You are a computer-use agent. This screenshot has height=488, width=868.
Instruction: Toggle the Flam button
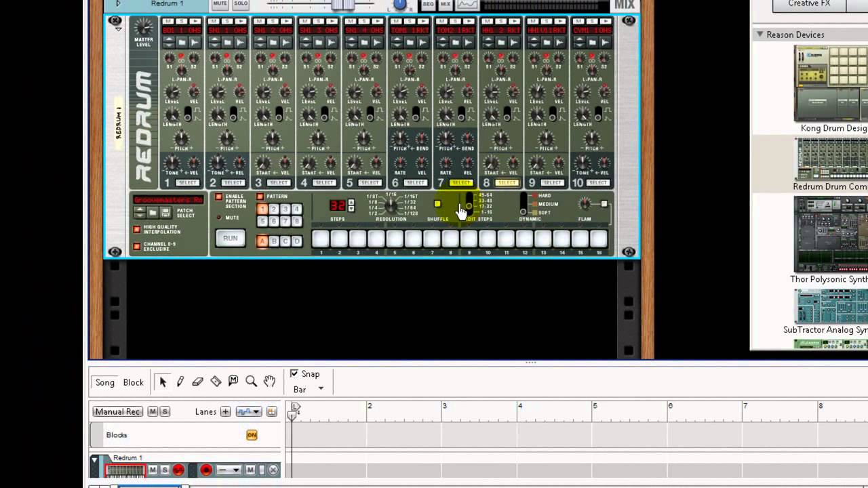click(x=604, y=204)
